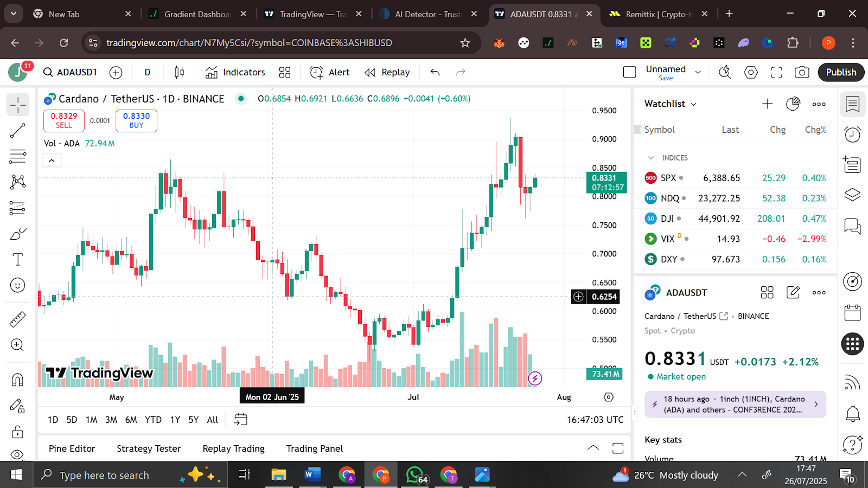Open Microsoft Word from the taskbar
This screenshot has height=488, width=868.
[312, 476]
